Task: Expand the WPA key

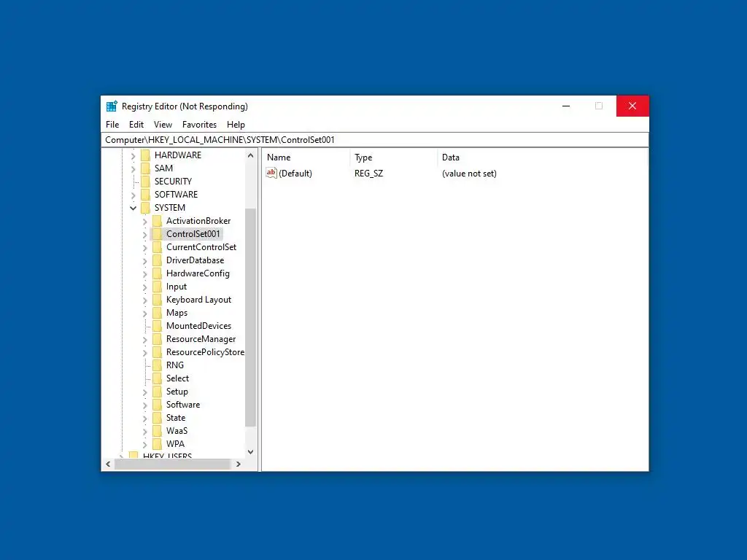Action: click(x=145, y=444)
